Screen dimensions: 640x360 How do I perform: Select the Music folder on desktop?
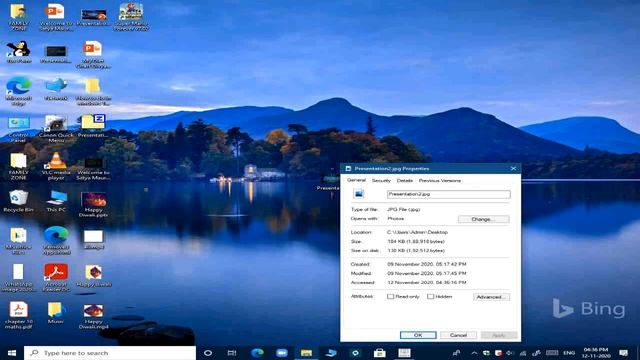point(56,313)
